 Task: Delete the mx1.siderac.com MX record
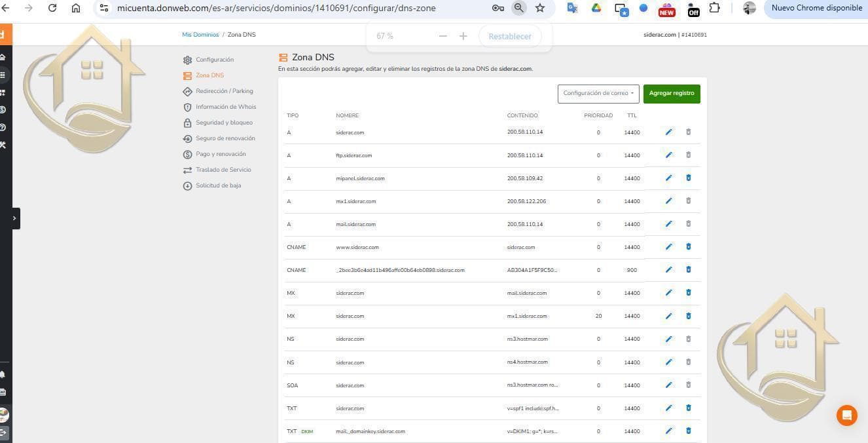point(688,316)
